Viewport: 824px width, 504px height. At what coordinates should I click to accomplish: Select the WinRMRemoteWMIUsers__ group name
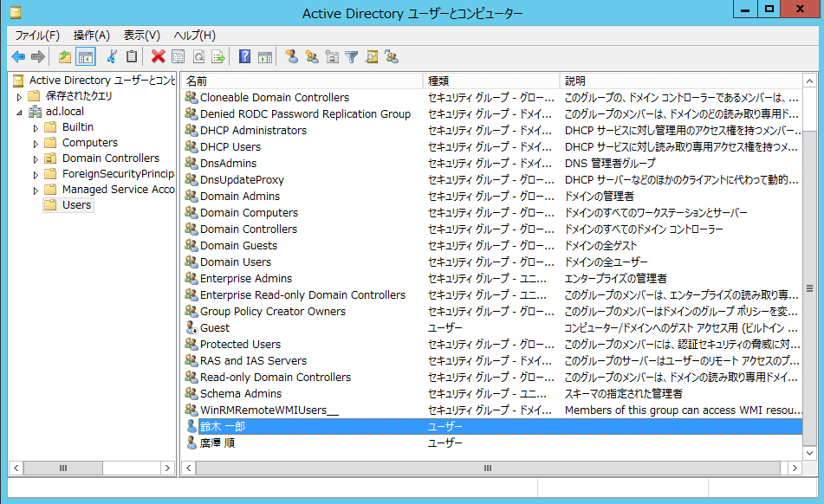pyautogui.click(x=269, y=410)
